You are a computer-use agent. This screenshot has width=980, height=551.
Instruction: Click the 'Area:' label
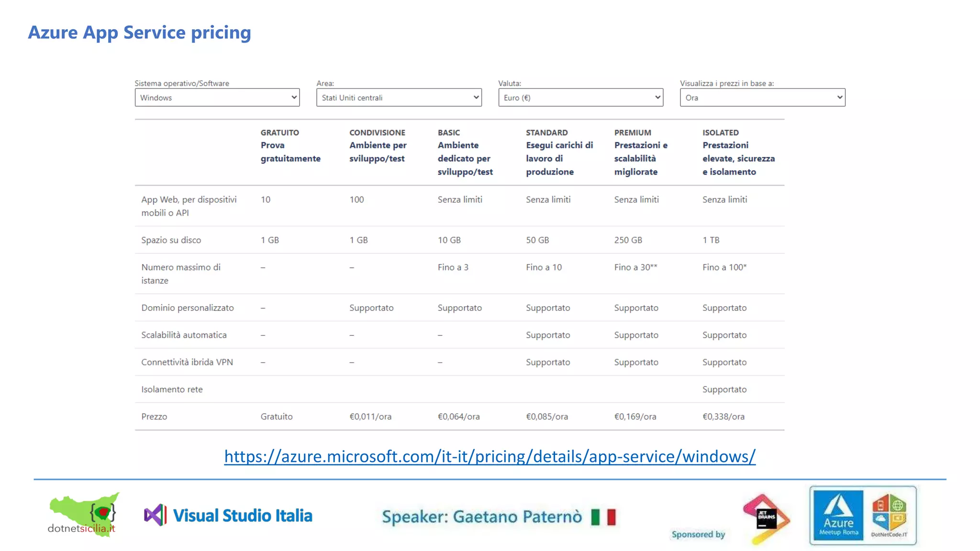click(325, 83)
